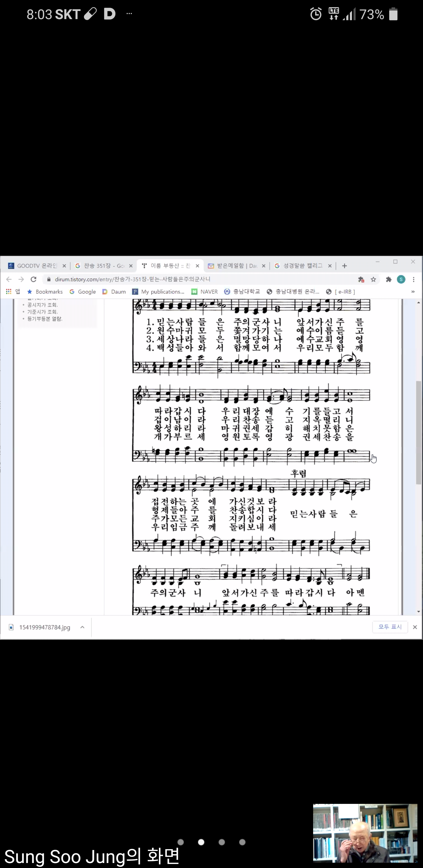Click the 모두 표시 button

(x=390, y=627)
